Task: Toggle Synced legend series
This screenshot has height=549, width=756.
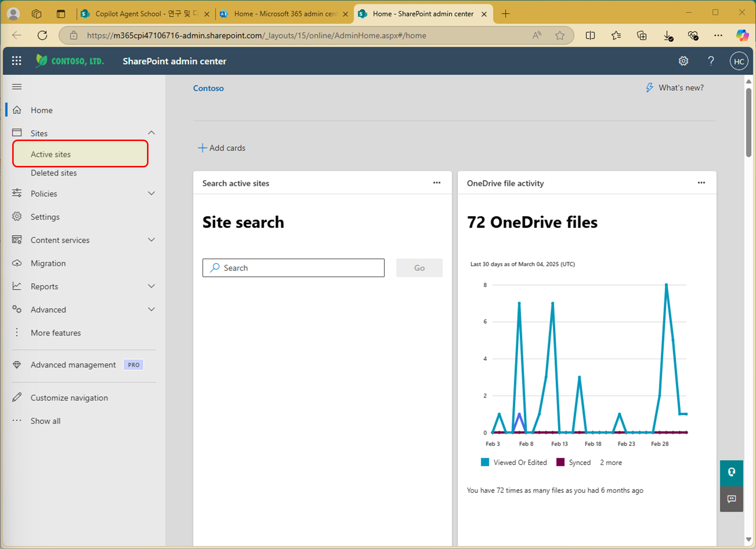Action: click(573, 462)
